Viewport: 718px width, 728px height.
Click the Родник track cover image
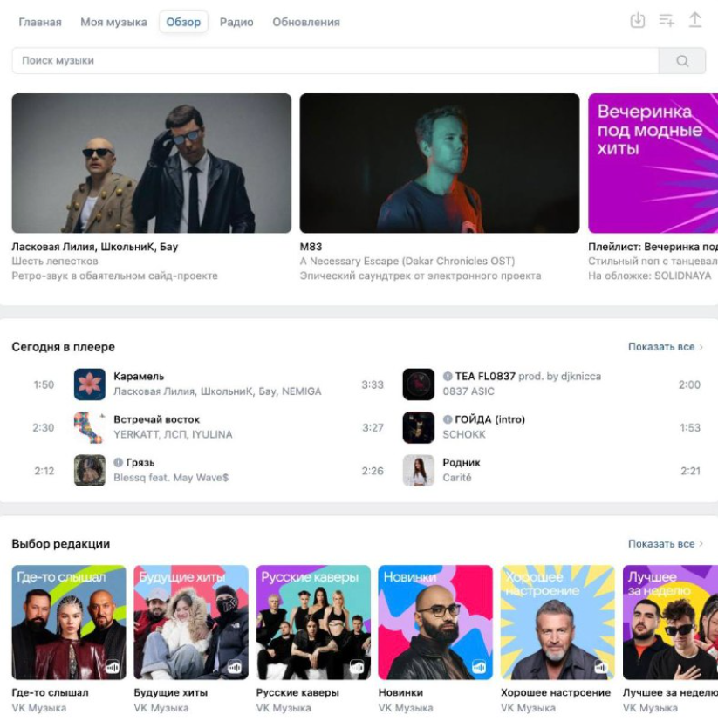(418, 471)
